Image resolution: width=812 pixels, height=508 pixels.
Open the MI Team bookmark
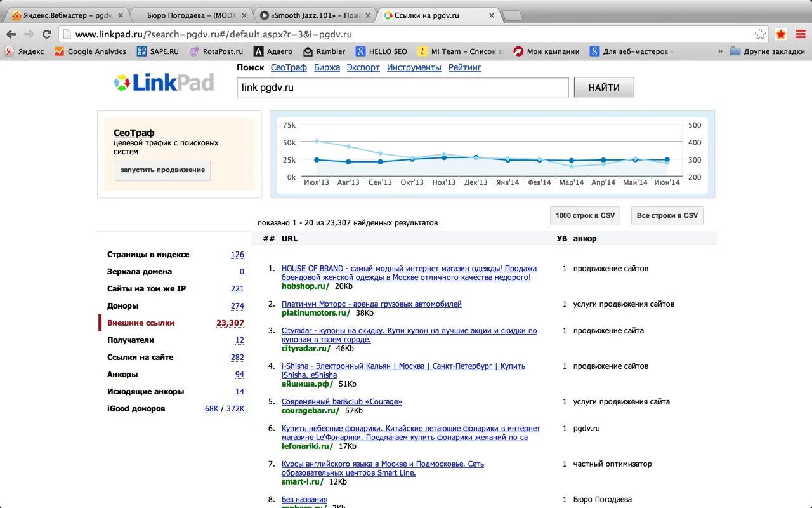tap(461, 51)
